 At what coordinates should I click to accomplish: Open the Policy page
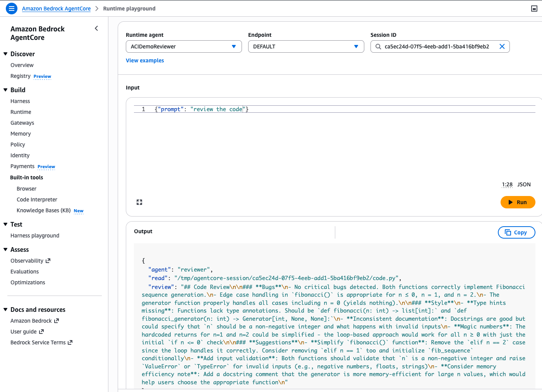pos(18,144)
